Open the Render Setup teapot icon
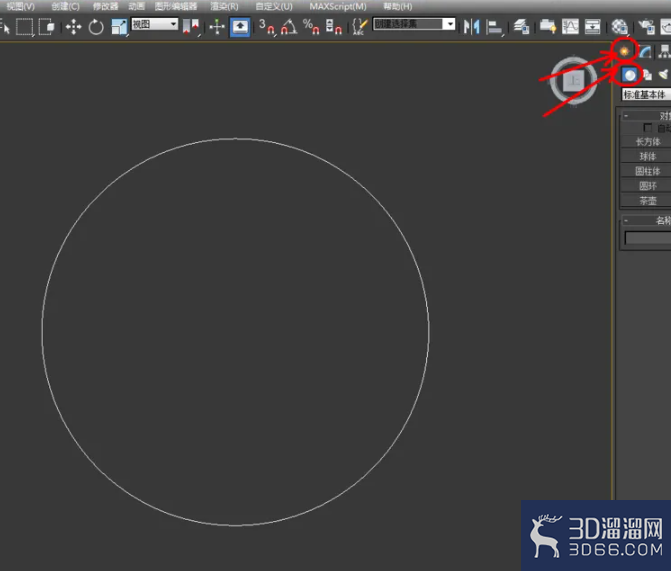The width and height of the screenshot is (671, 571). (x=646, y=27)
